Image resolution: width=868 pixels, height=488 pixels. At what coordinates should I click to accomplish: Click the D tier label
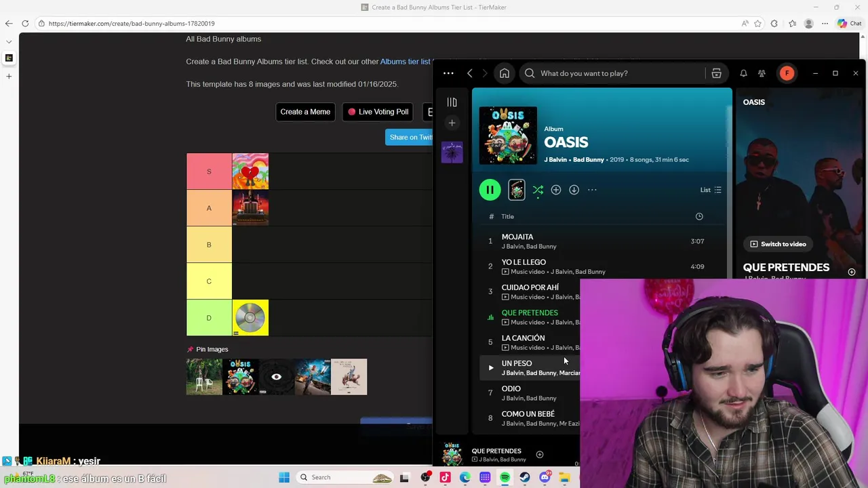[x=209, y=318]
